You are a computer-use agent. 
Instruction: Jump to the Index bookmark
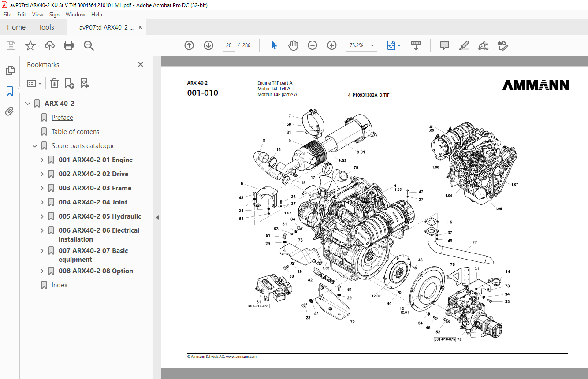click(x=60, y=285)
